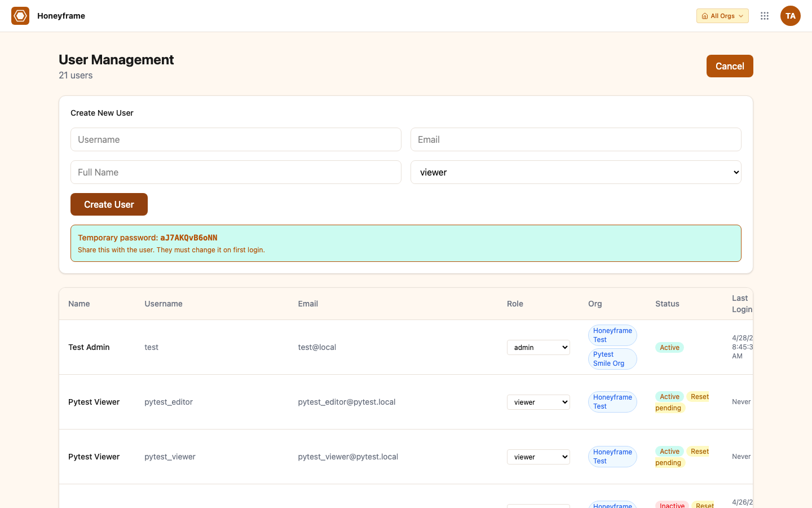Click the Honeyframe hexagon logo icon

coord(20,16)
